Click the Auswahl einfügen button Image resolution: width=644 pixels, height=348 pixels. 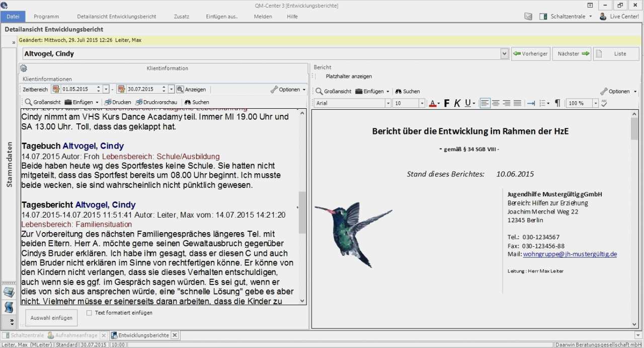pyautogui.click(x=51, y=318)
